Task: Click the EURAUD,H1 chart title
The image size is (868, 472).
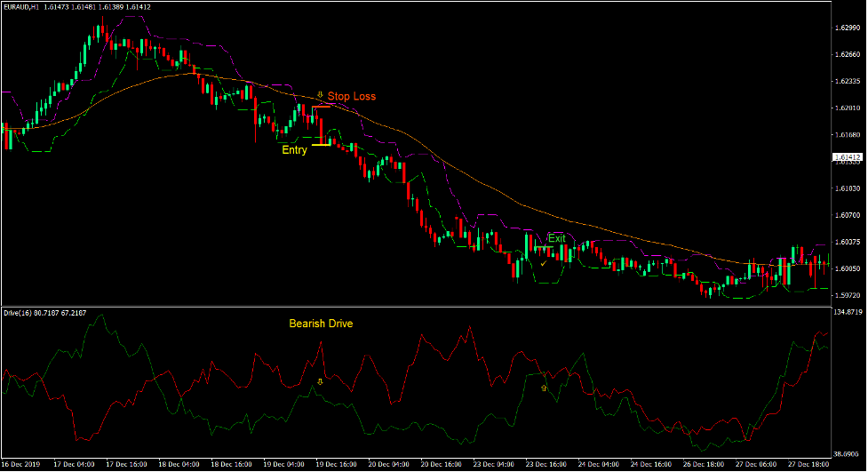Action: point(18,7)
